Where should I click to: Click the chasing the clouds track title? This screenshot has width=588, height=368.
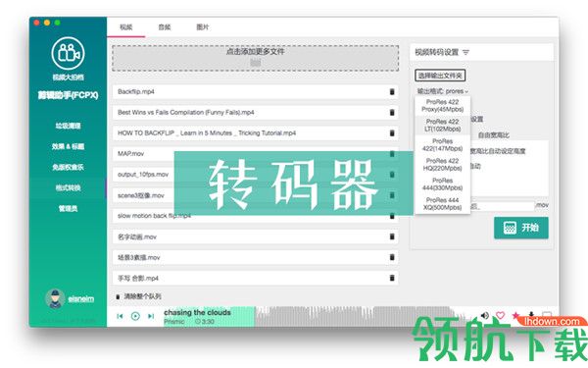(197, 312)
